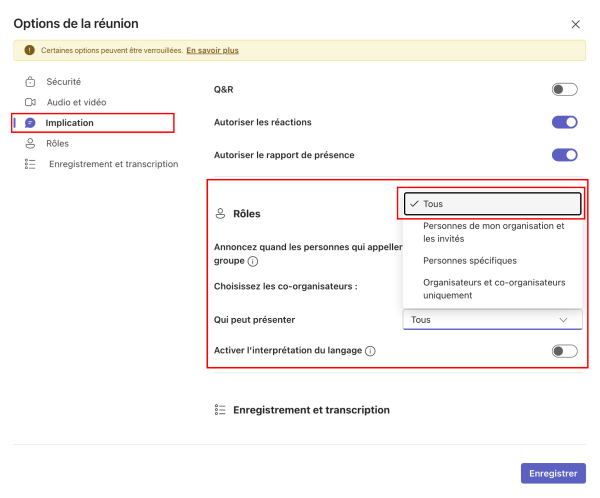Close the Options de la réunion dialog
Viewport: 600px width, 498px height.
tap(576, 24)
